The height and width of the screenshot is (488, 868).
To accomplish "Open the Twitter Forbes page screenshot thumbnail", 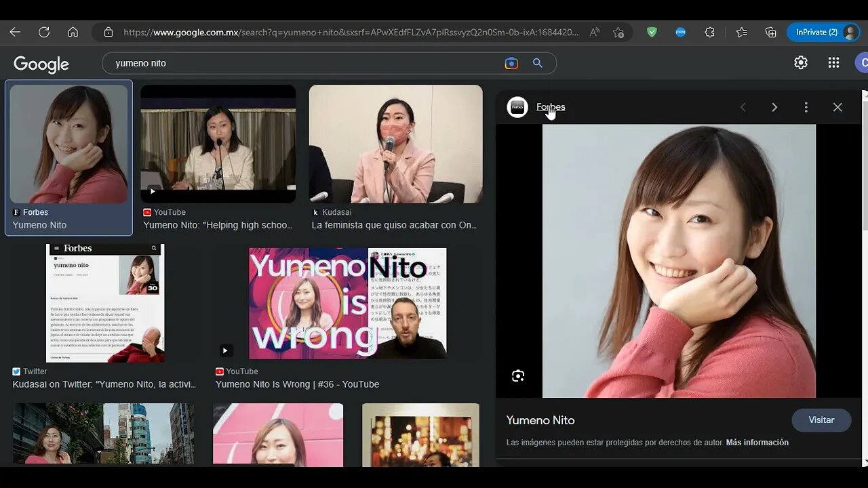I will pyautogui.click(x=105, y=303).
